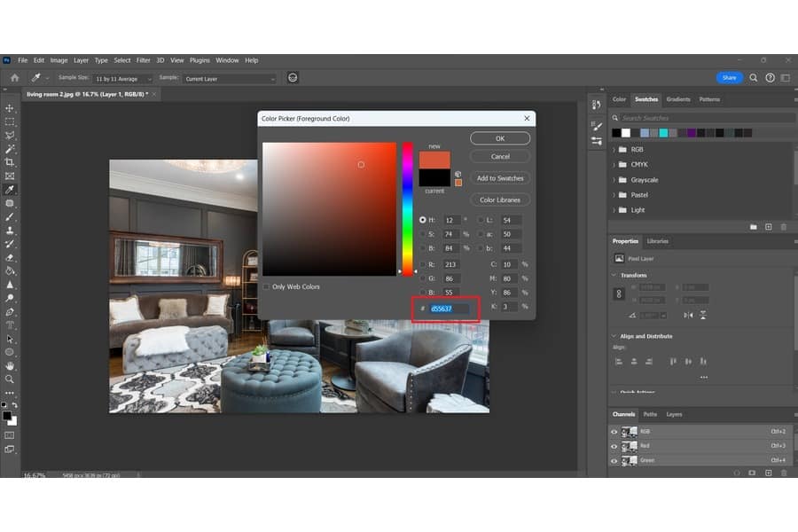
Task: Switch to the Gradients tab
Action: 678,99
